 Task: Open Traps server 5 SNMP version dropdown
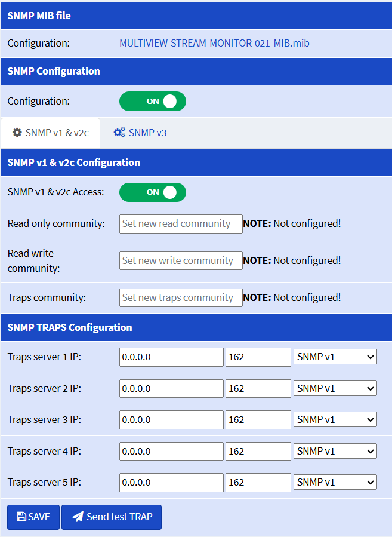pos(335,482)
